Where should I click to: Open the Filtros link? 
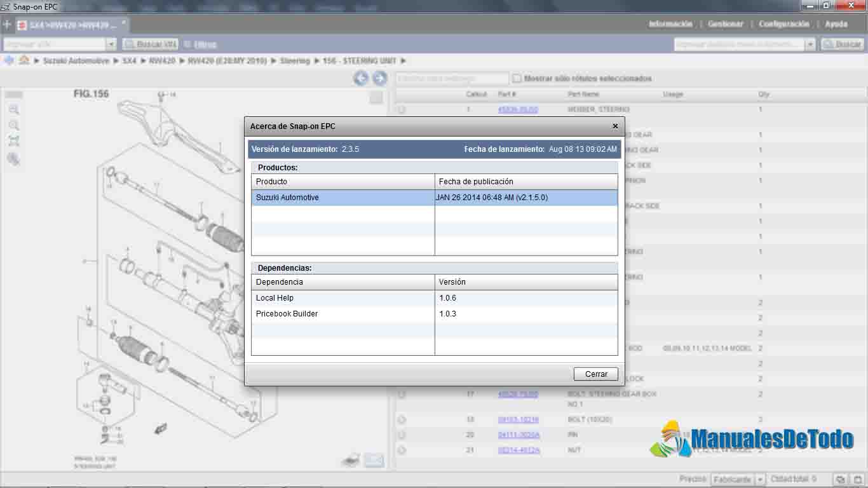click(x=205, y=44)
